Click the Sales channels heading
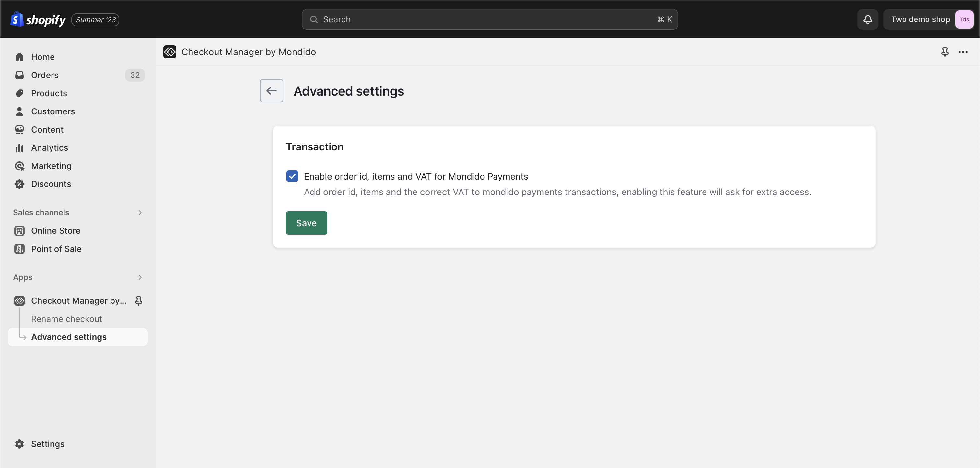The height and width of the screenshot is (468, 980). point(41,212)
